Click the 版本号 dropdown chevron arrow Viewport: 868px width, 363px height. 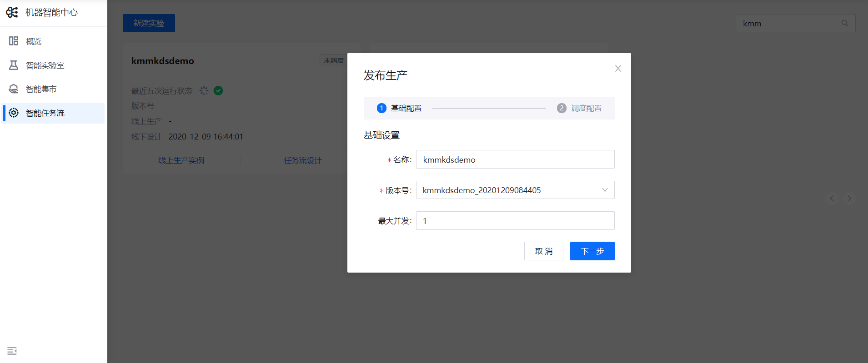(605, 190)
